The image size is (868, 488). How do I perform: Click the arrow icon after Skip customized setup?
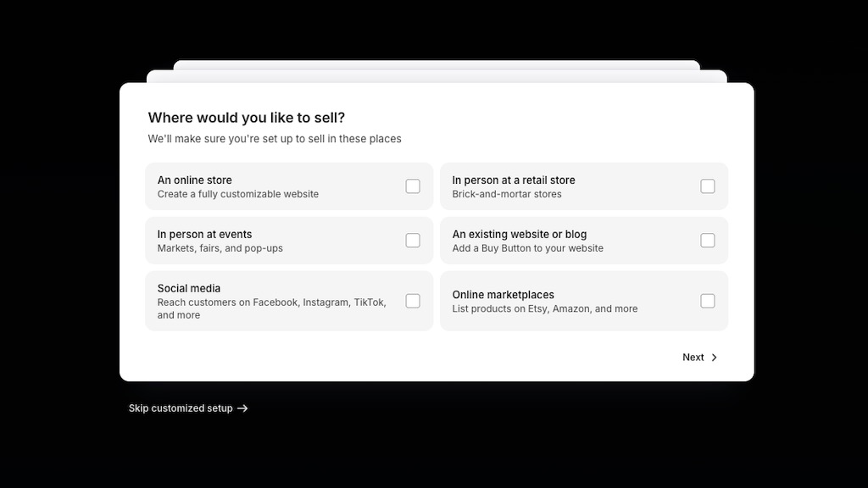click(242, 408)
